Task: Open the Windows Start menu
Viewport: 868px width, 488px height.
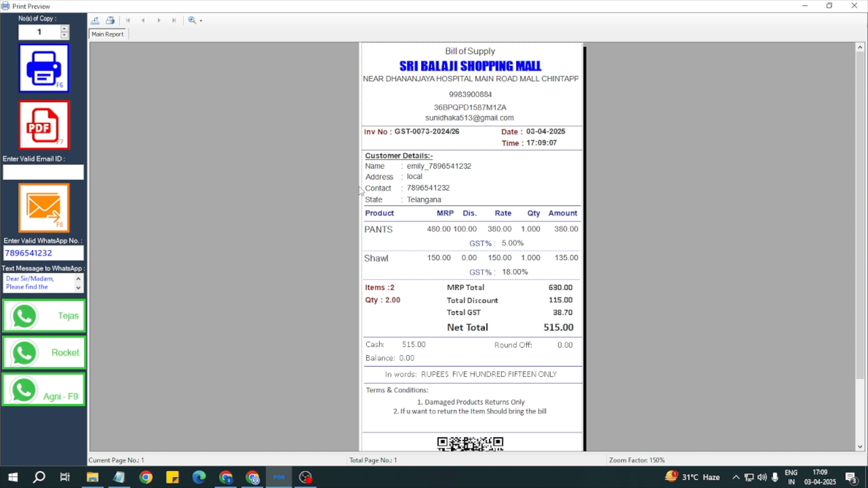Action: tap(13, 477)
